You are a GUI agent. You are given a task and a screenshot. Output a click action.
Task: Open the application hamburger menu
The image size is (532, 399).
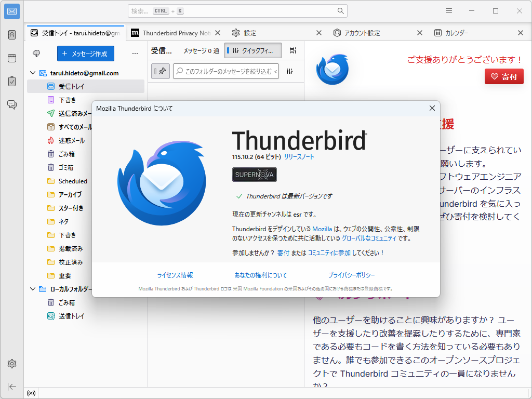(x=448, y=10)
